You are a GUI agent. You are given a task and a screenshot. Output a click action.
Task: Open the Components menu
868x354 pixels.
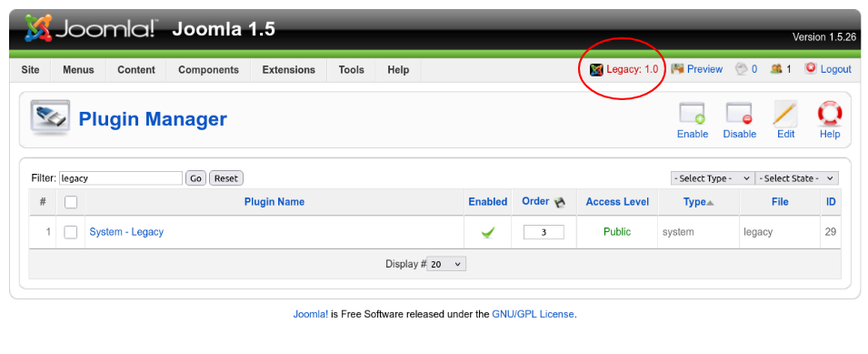[x=209, y=70]
